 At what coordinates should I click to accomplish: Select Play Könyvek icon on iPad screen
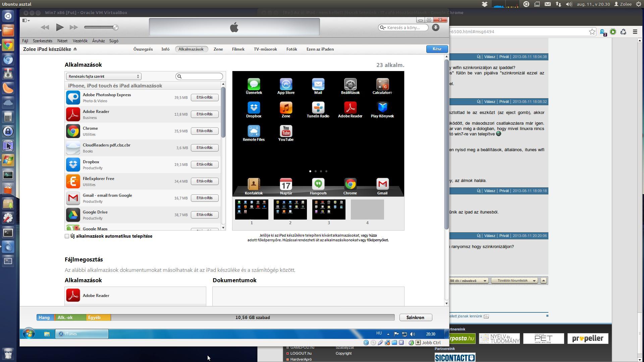pos(382,108)
